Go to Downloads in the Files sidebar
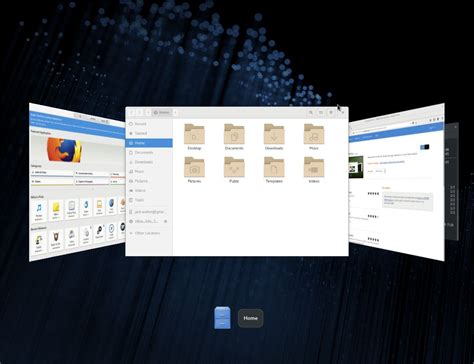474x364 pixels. [x=149, y=162]
